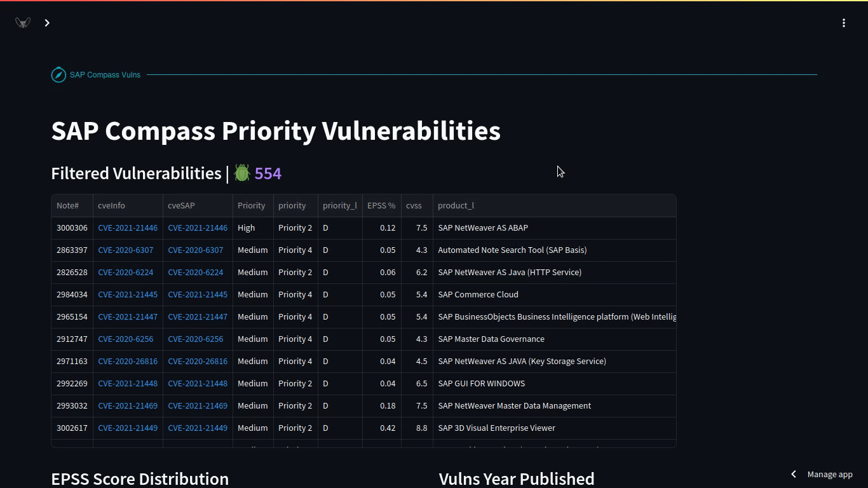868x488 pixels.
Task: Click SAP NetWeaver Master Data Management cell
Action: click(555, 406)
